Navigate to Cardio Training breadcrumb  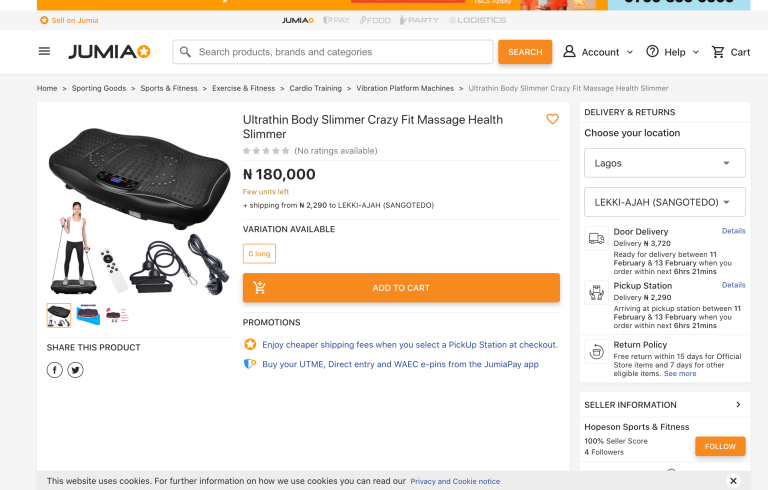tap(315, 88)
